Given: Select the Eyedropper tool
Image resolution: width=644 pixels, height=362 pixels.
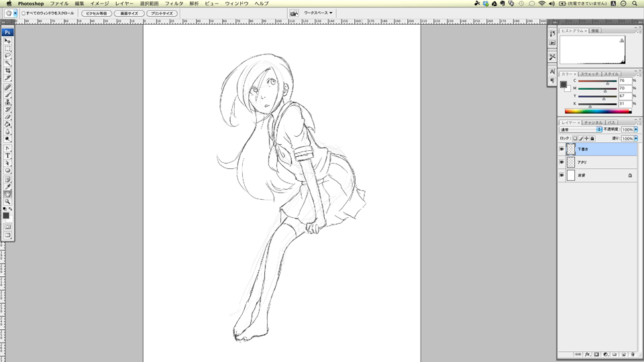Looking at the screenshot, I should pyautogui.click(x=7, y=187).
